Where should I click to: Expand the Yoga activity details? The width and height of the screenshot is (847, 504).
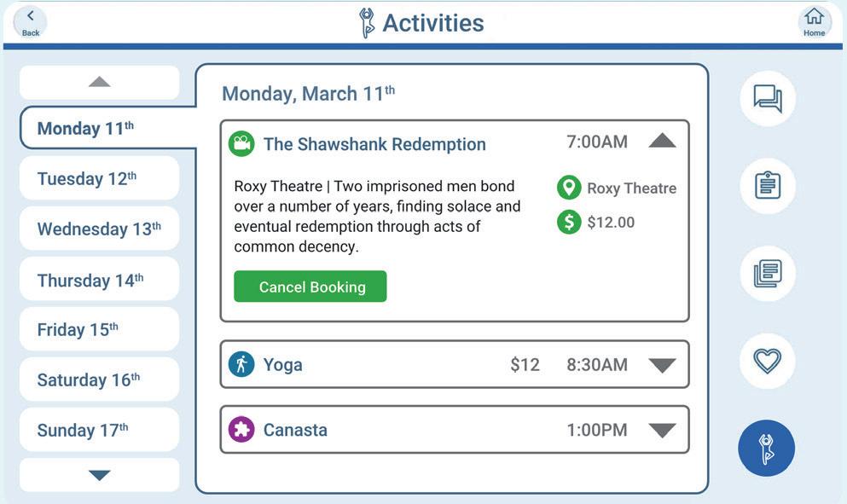(662, 365)
